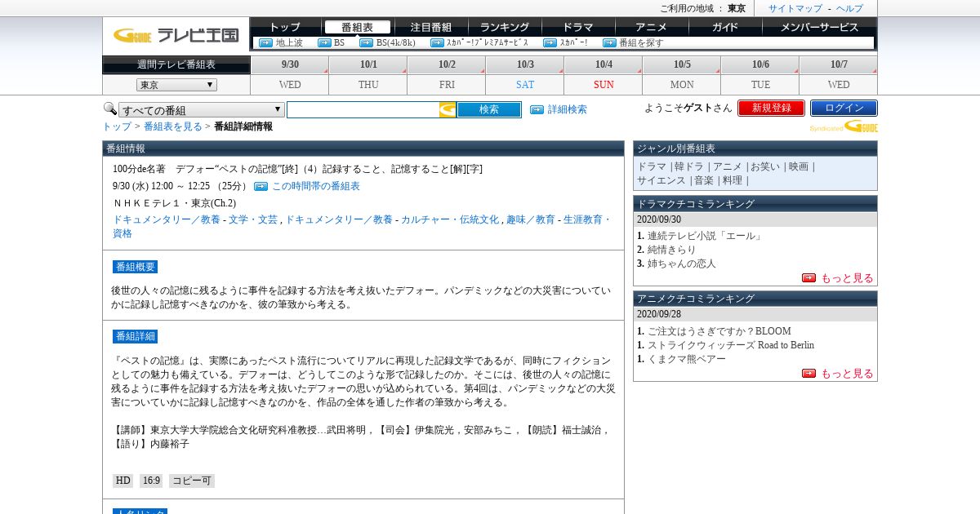Open the サイエンス genre listing link

point(661,180)
